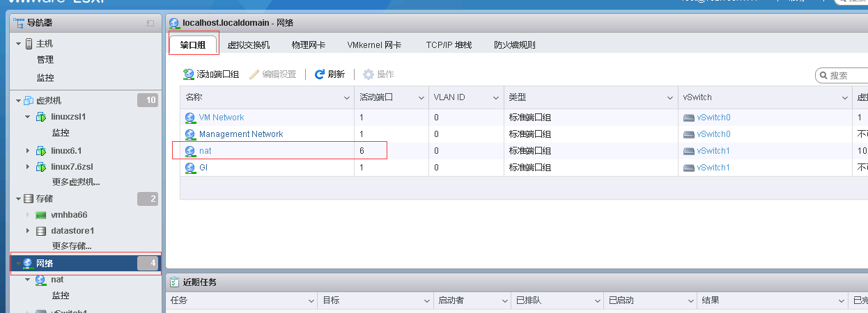The height and width of the screenshot is (313, 868).
Task: Click the 近期任务 clipboard icon
Action: click(175, 282)
